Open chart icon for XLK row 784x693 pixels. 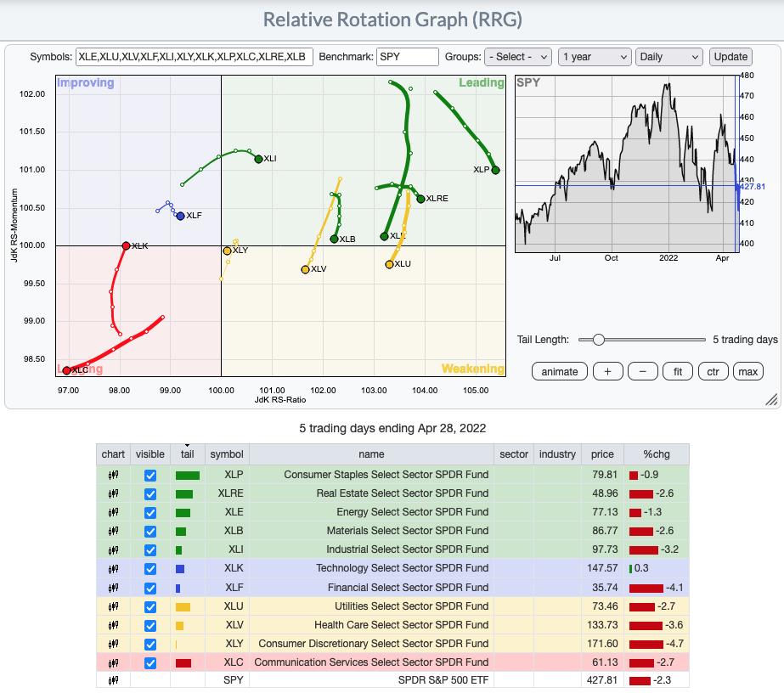114,568
